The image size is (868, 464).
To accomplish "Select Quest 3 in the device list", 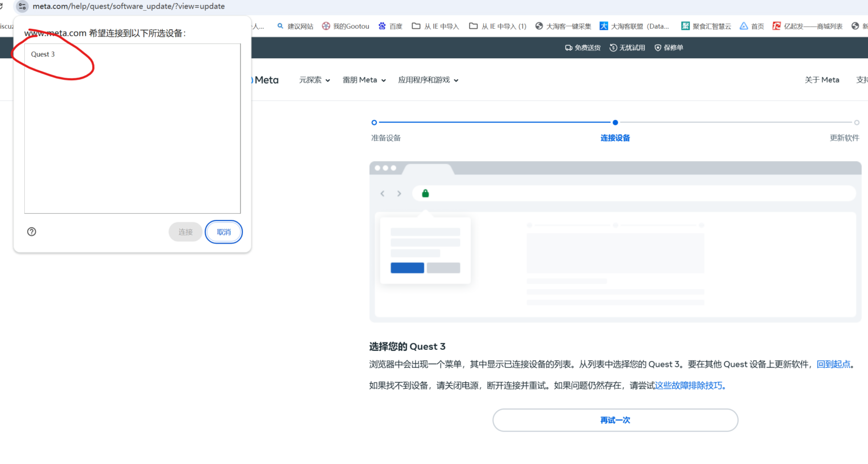I will click(x=43, y=54).
